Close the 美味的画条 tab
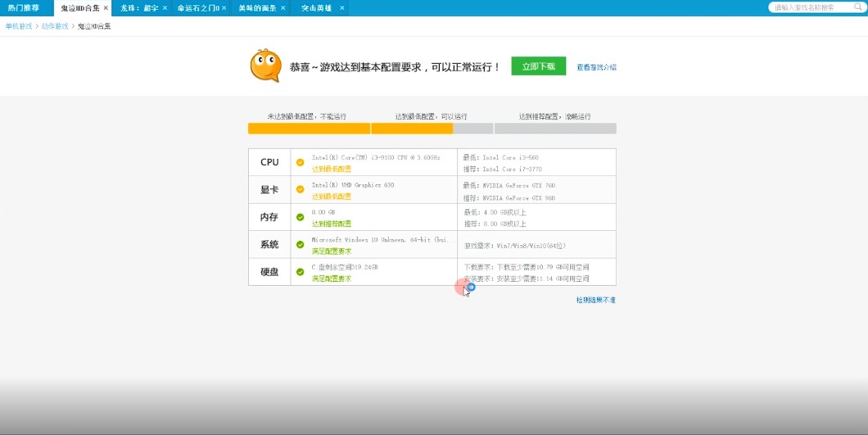Screen dimensions: 868x435 (x=283, y=8)
